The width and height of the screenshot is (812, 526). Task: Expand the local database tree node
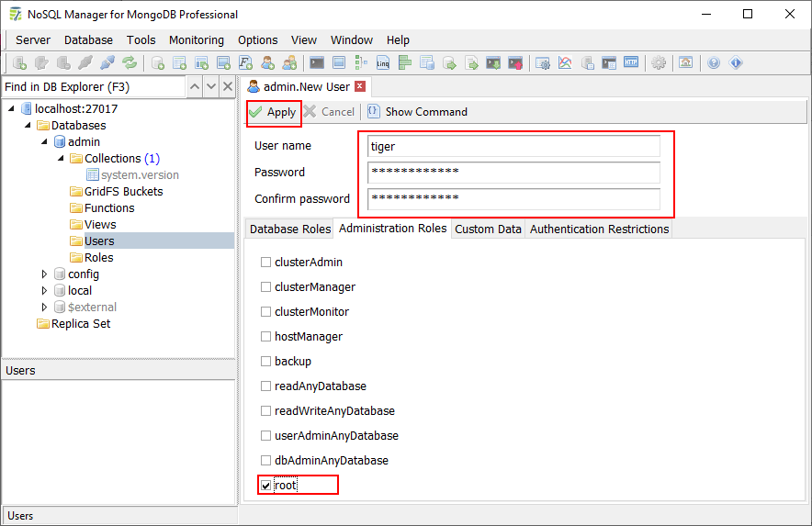[x=44, y=291]
